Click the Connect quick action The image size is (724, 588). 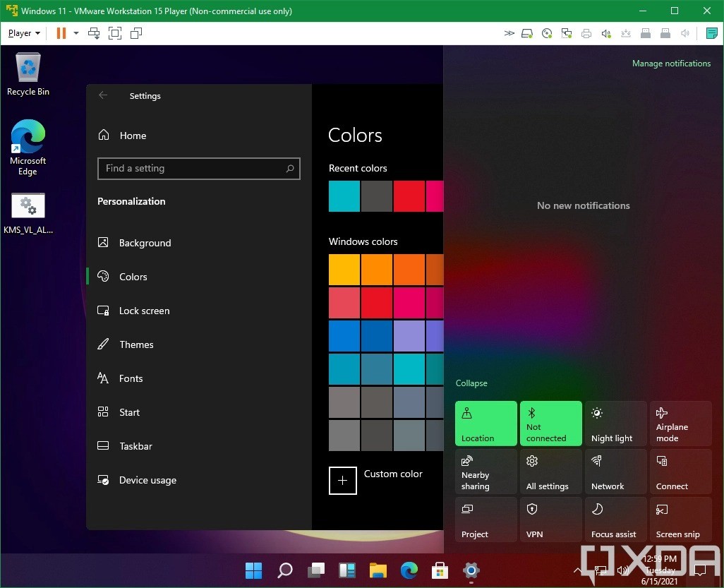tap(680, 472)
